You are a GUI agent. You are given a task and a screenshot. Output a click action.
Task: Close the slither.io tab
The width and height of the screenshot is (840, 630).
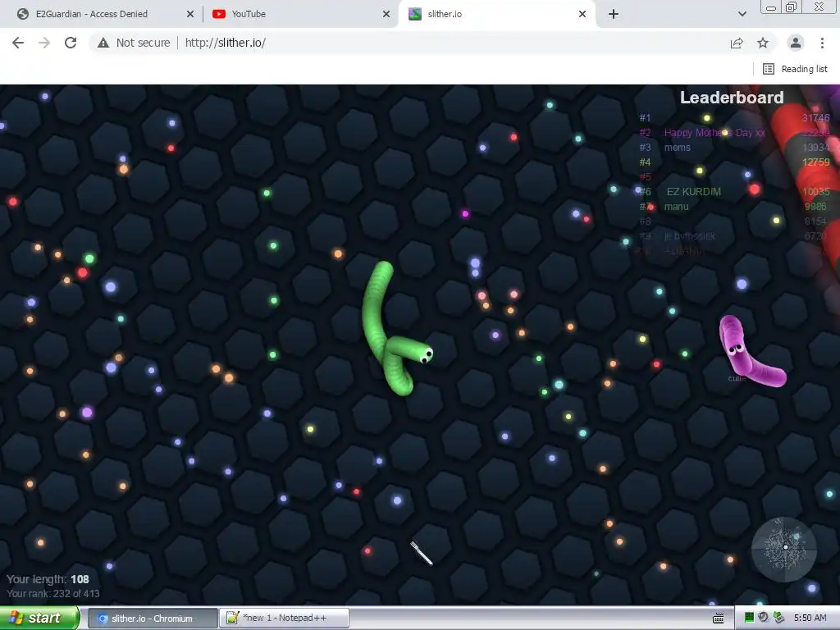pos(582,14)
